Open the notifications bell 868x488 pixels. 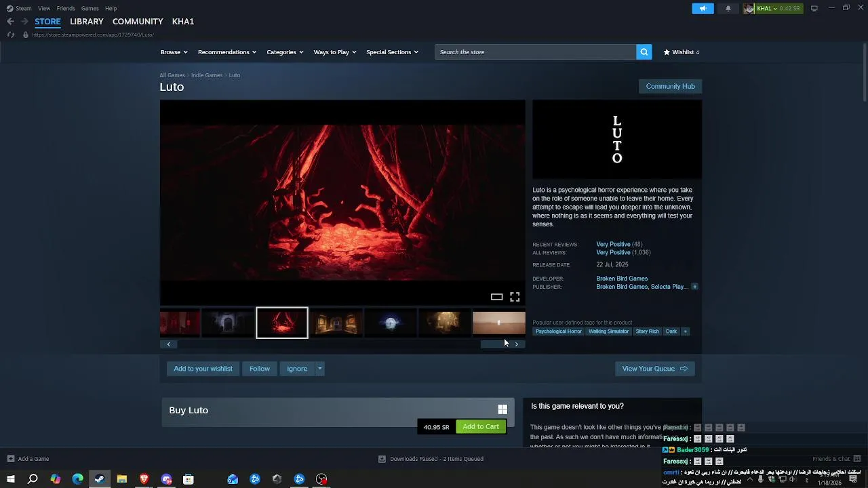pyautogui.click(x=728, y=8)
